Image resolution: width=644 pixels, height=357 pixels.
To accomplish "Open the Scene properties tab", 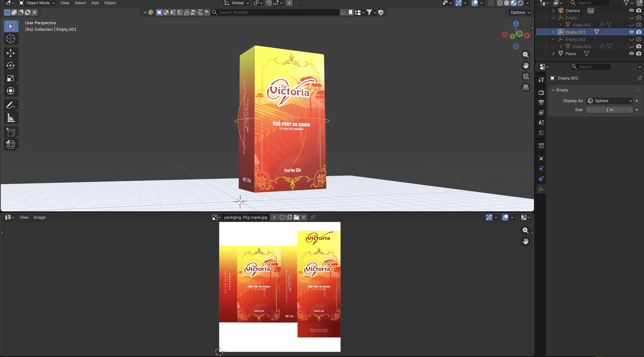I will [x=541, y=123].
